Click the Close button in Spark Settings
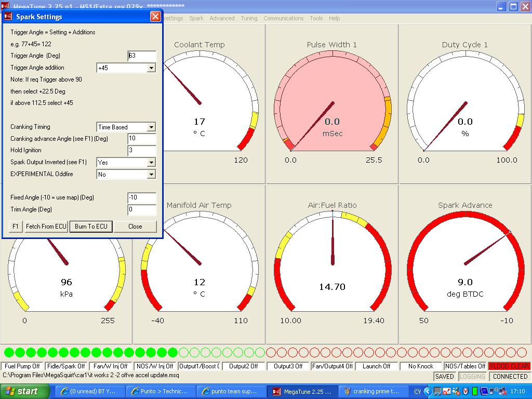 coord(135,227)
